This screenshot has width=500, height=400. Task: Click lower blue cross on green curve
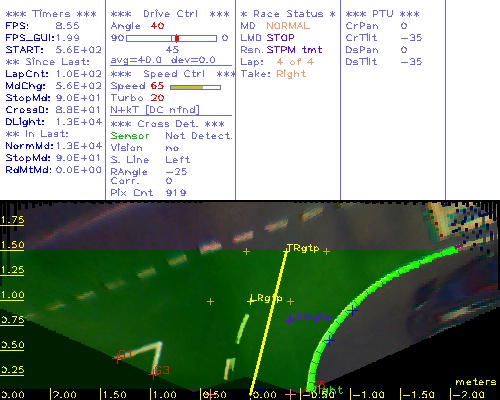pos(329,341)
